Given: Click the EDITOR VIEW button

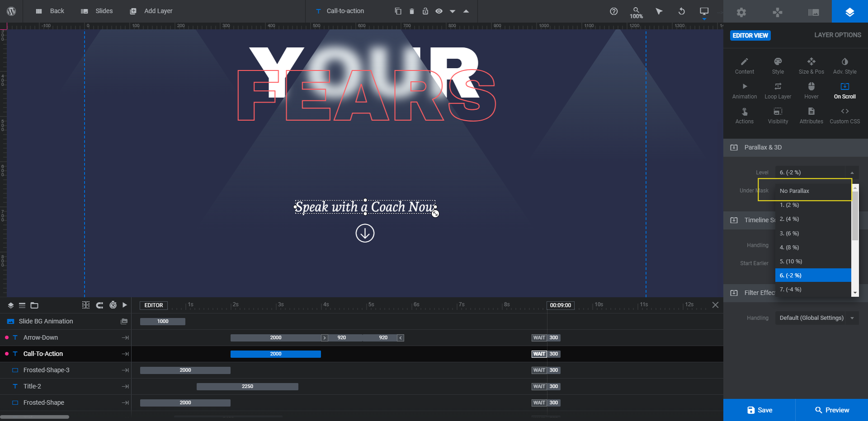Looking at the screenshot, I should click(x=750, y=35).
